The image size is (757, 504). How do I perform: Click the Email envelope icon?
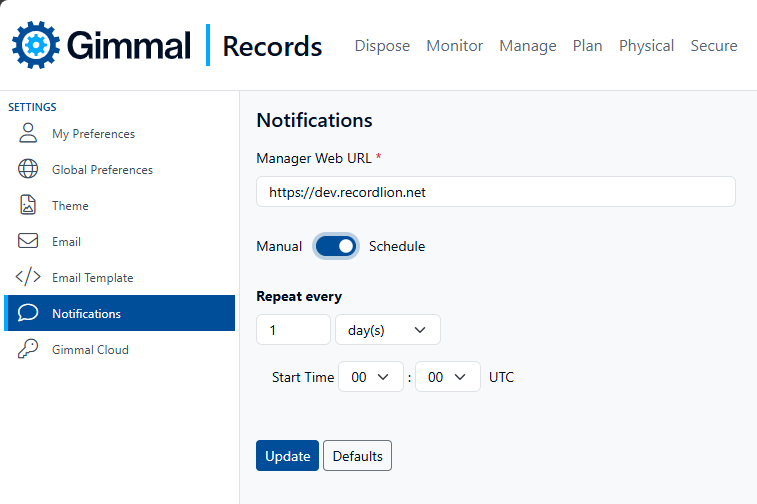coord(28,242)
